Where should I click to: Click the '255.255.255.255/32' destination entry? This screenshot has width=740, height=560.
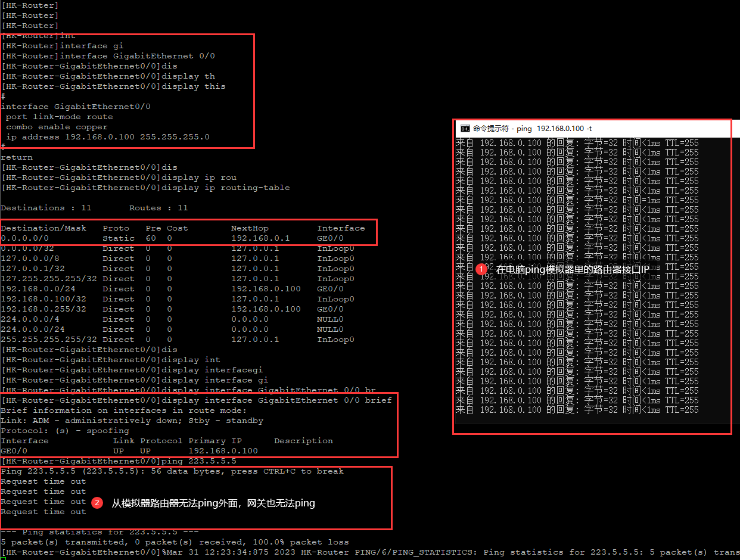49,340
